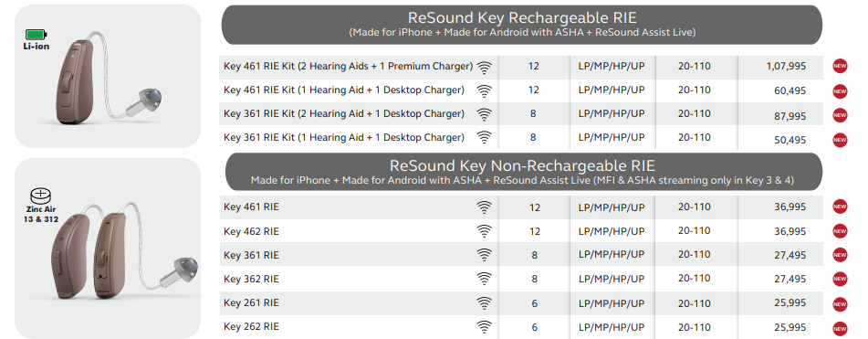
Task: Click the NEW badge next to 50,495 price
Action: click(840, 140)
